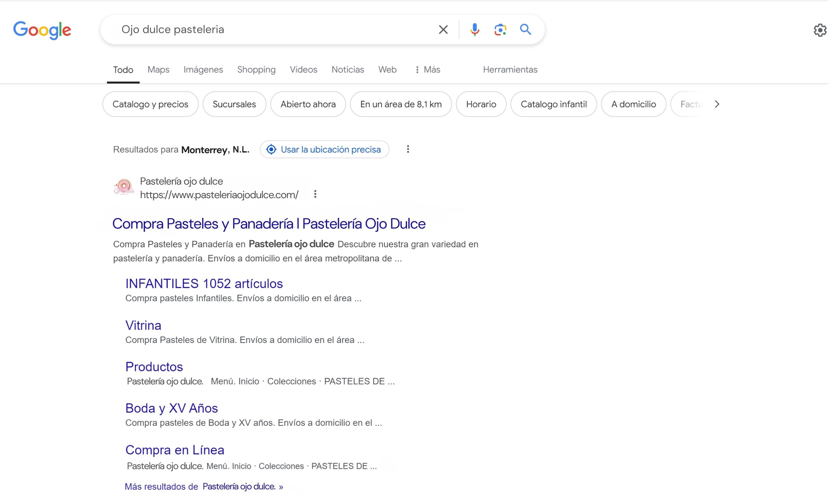
Task: Click the Google logo
Action: click(42, 30)
